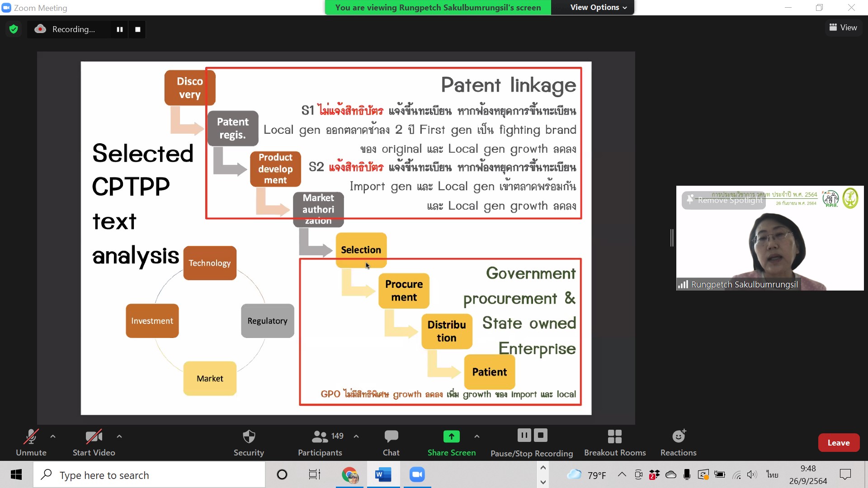Image resolution: width=868 pixels, height=488 pixels.
Task: Expand share options arrow beside Share Screen
Action: coord(477,436)
